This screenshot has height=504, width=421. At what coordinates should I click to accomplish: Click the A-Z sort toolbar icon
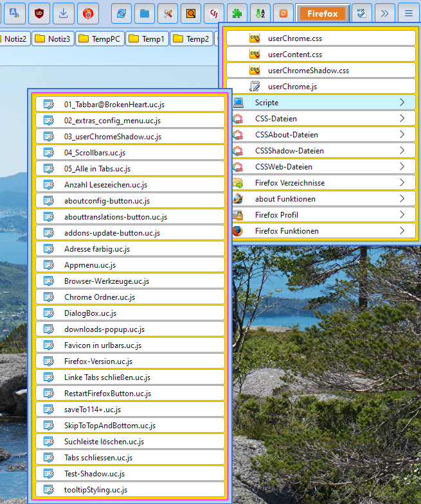[x=260, y=13]
